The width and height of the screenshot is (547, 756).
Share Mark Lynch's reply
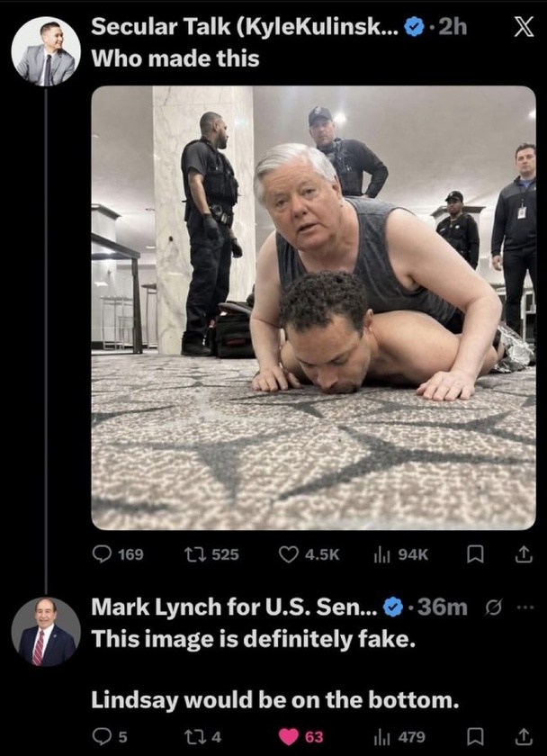524,736
